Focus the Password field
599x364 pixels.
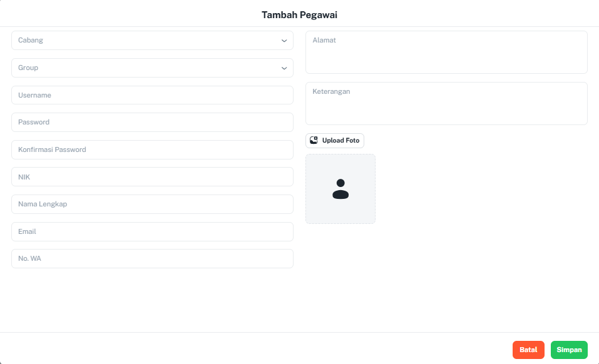[x=153, y=122]
